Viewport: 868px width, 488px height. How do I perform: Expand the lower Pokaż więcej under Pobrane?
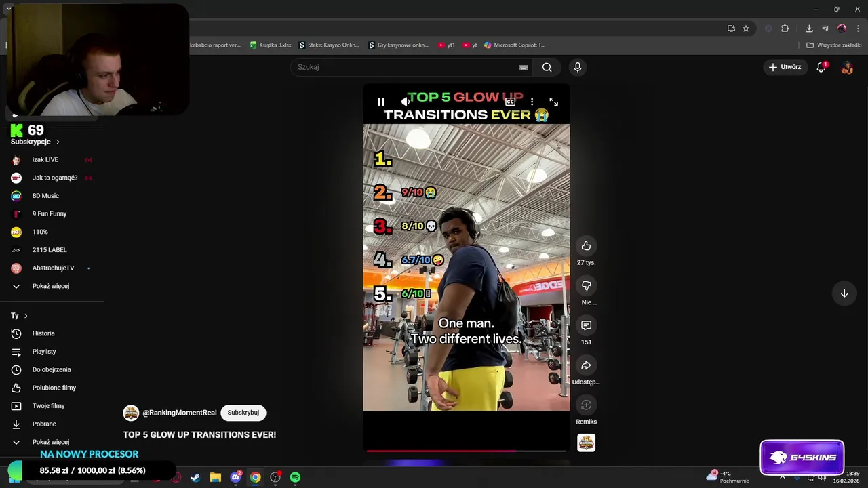(52, 442)
